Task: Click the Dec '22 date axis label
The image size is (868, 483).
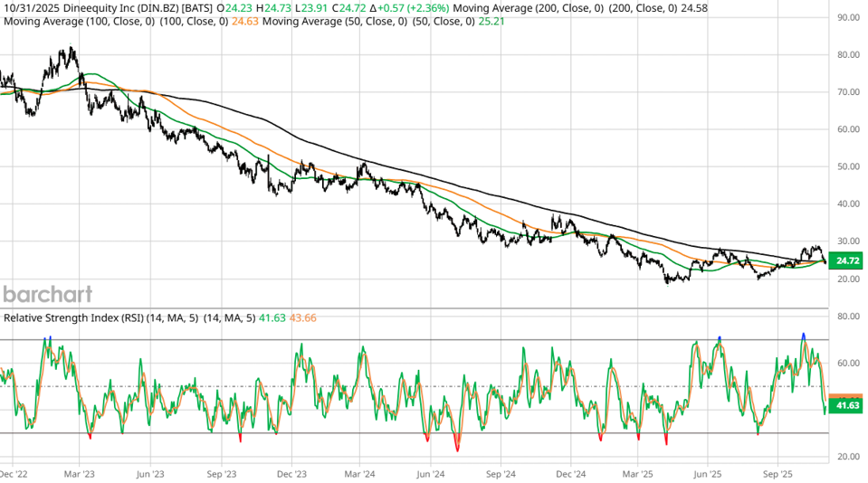Action: click(x=14, y=473)
